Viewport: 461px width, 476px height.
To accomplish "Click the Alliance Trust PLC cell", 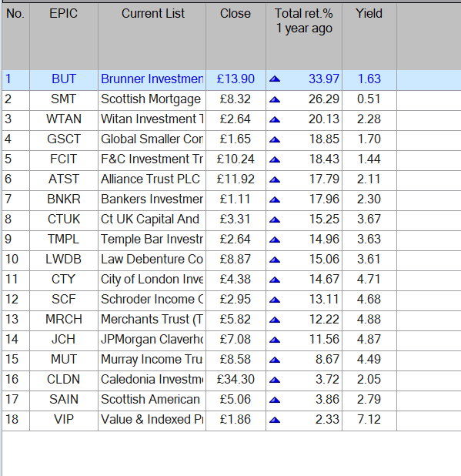I will click(152, 179).
